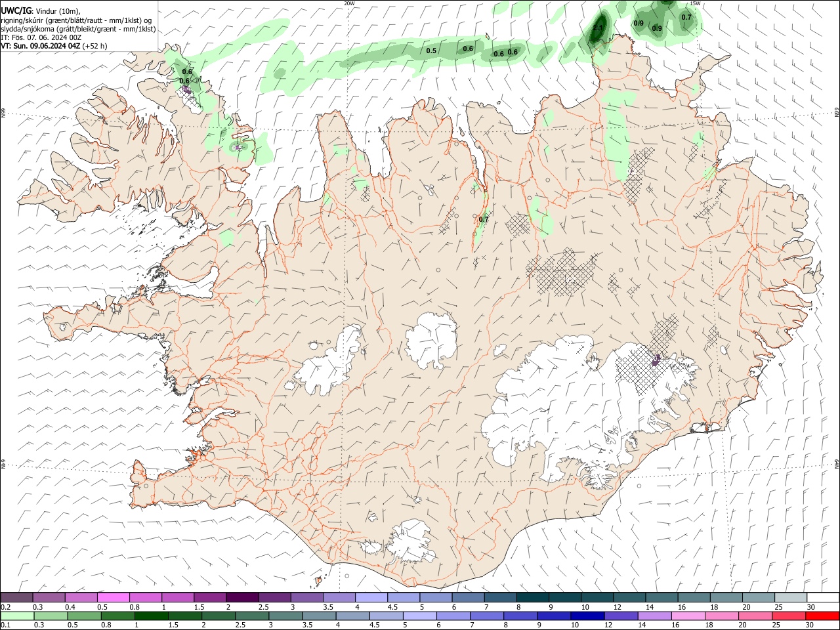
Task: Select lower legend swatch between 10 and 12
Action: click(x=587, y=616)
